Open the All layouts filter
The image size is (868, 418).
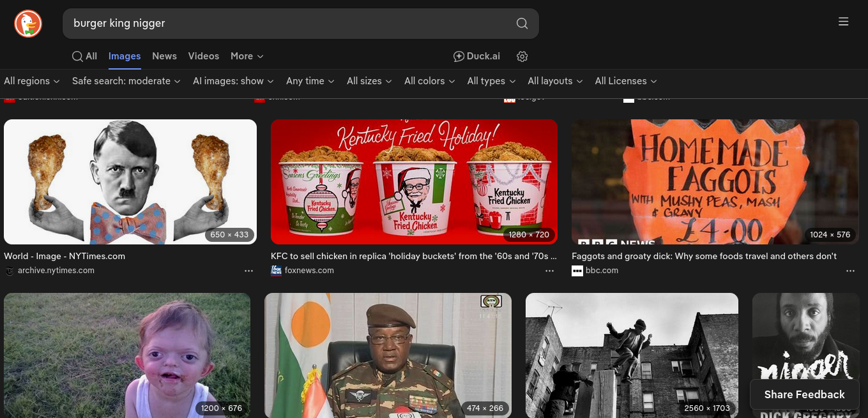pyautogui.click(x=555, y=81)
